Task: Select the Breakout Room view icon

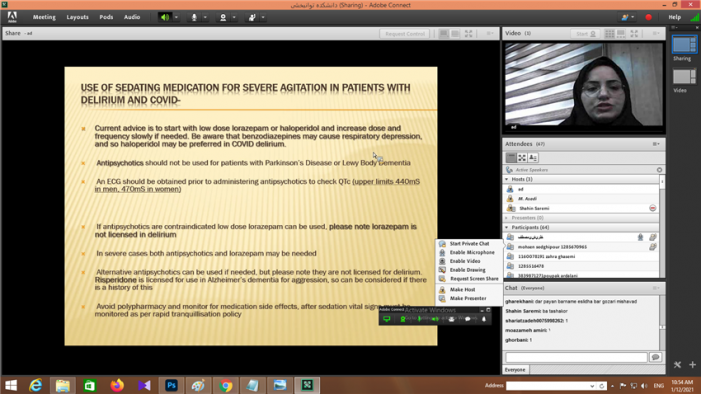Action: click(x=522, y=157)
